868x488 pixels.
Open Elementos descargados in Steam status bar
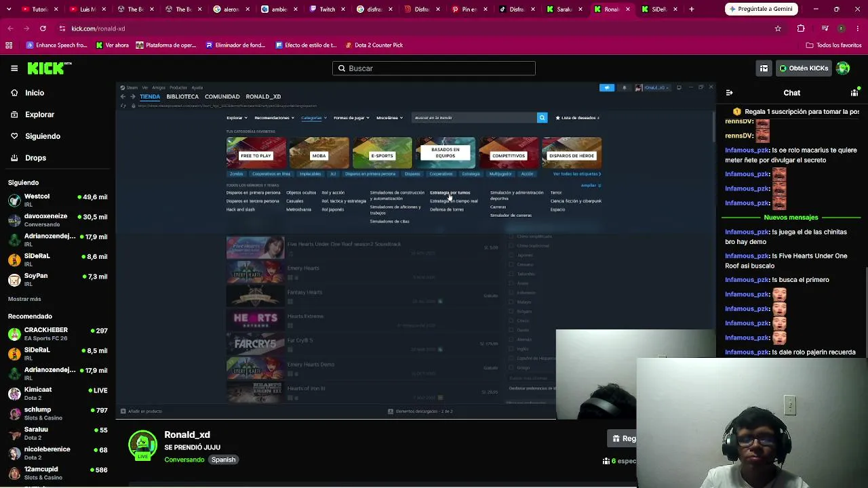coord(420,411)
